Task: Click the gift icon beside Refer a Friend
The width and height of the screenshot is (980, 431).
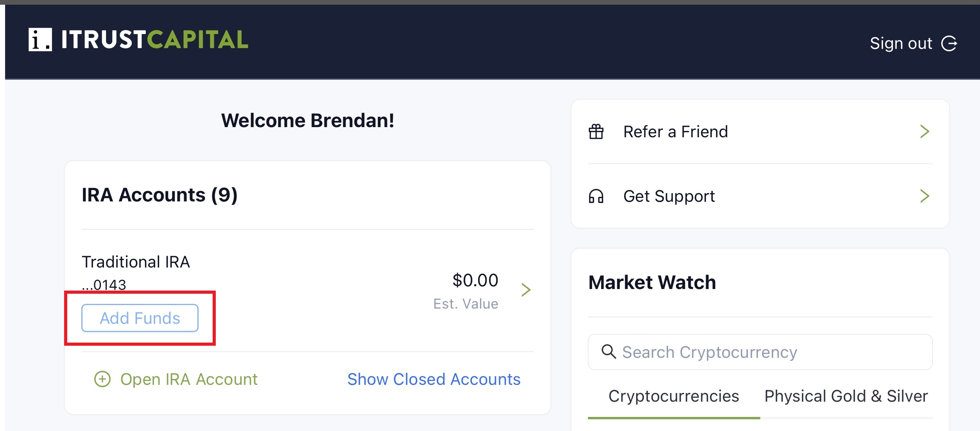Action: tap(596, 132)
